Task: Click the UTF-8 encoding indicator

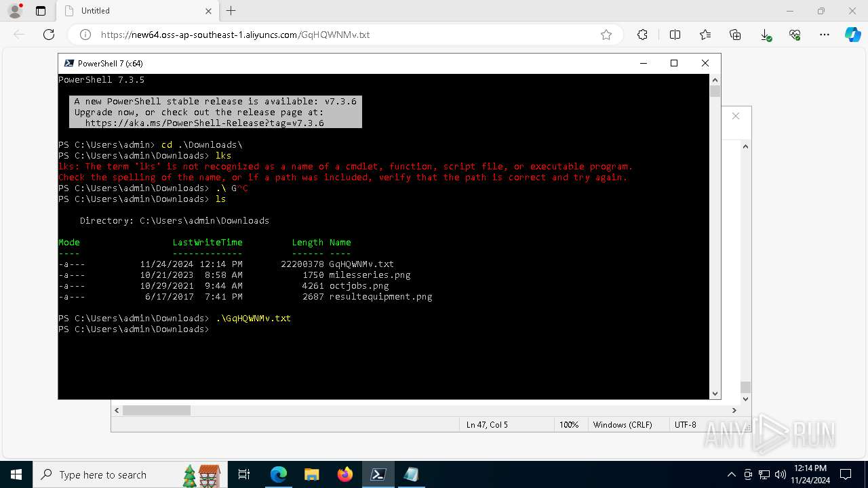Action: click(x=686, y=425)
